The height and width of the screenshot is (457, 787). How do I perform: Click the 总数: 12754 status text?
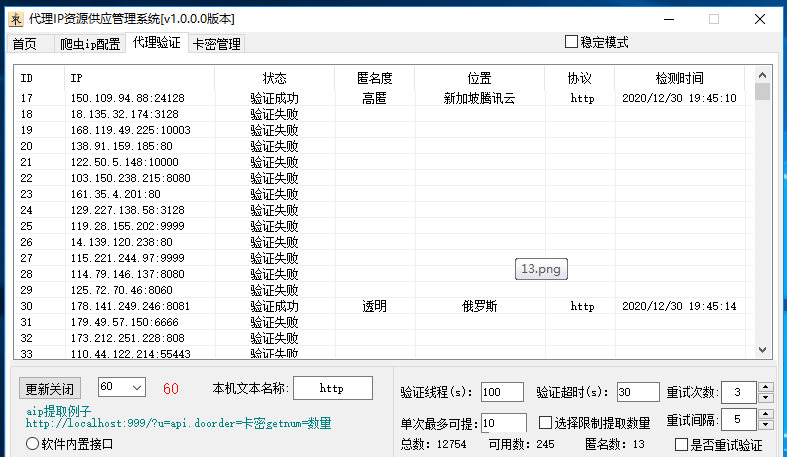[433, 444]
